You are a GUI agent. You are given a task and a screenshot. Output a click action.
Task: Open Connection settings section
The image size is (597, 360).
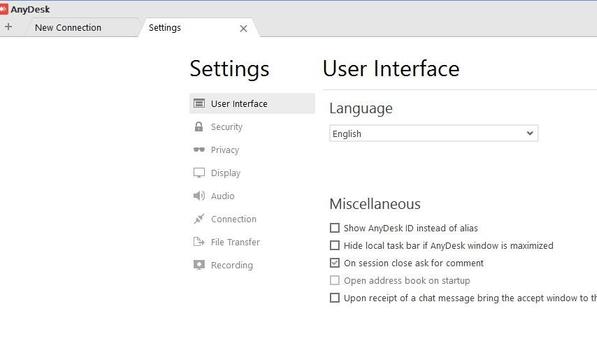[x=252, y=219]
